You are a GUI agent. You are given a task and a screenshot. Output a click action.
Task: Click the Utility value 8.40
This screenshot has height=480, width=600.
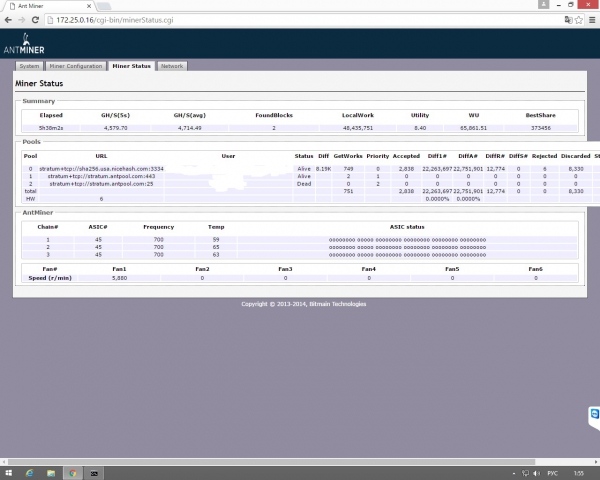tap(420, 128)
